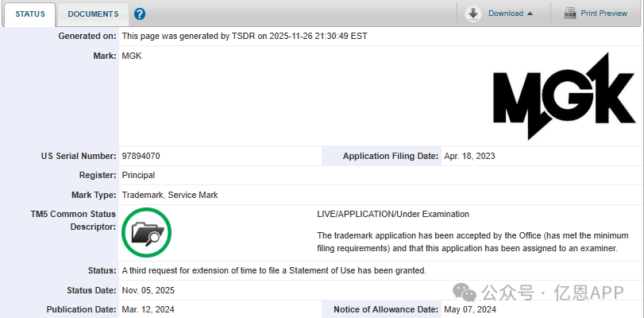Screen dimensions: 644x318
Task: Click the MGK mark logo image
Action: 564,96
